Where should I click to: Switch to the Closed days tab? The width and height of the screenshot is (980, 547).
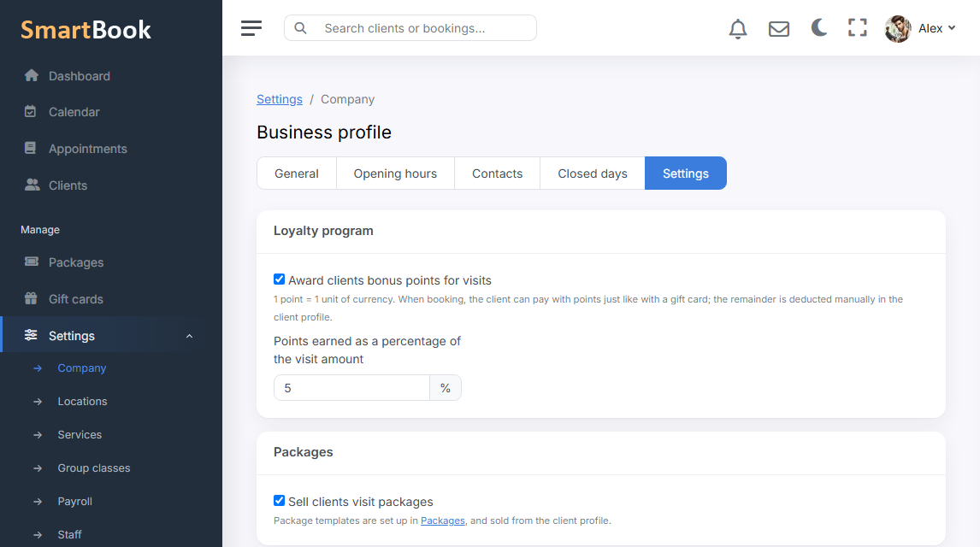click(x=593, y=173)
